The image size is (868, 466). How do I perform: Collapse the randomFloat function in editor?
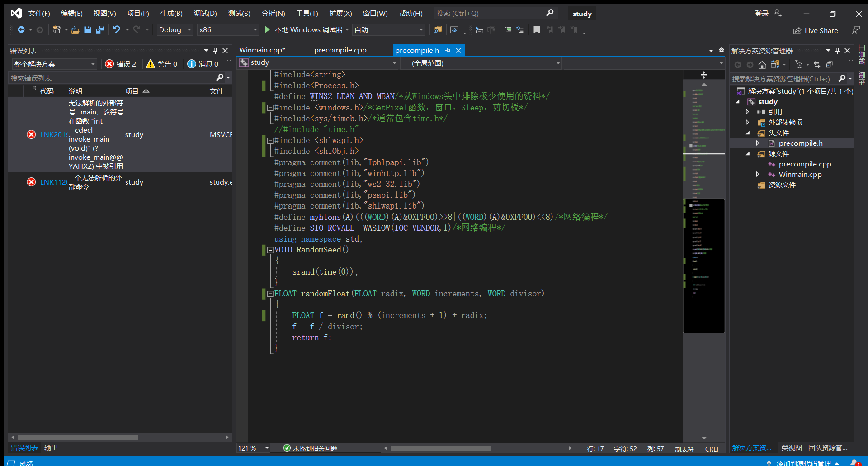pos(270,294)
